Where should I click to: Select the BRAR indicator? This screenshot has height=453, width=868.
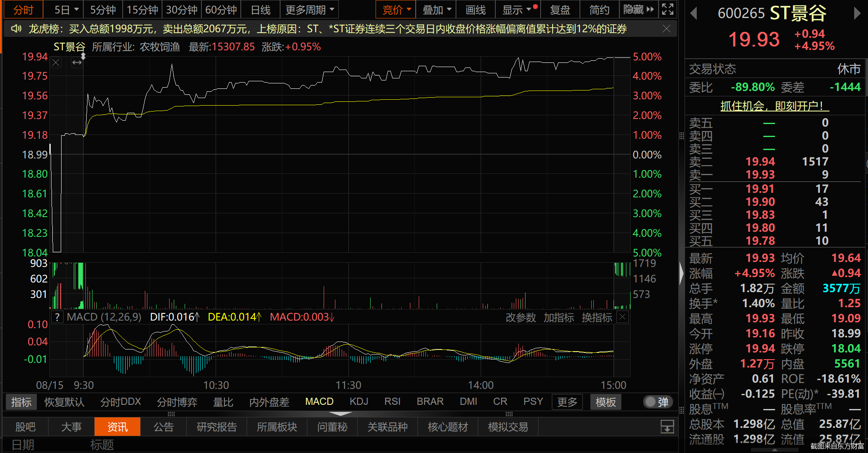click(430, 402)
